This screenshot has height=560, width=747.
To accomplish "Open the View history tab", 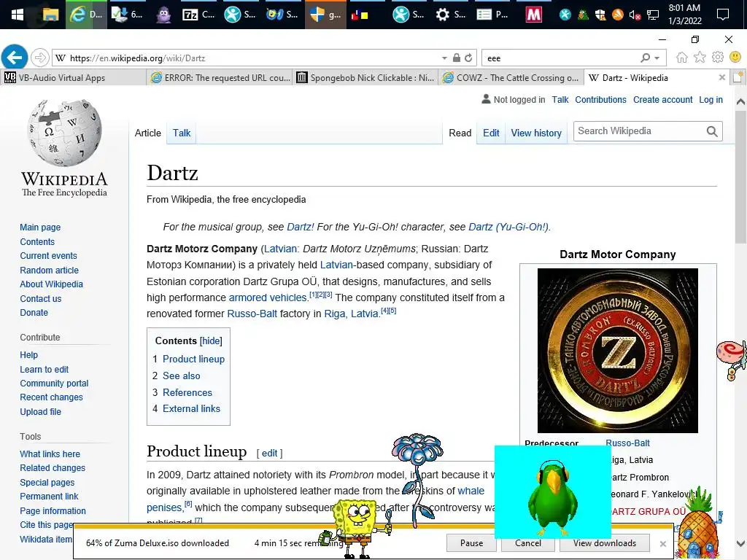I will 536,133.
